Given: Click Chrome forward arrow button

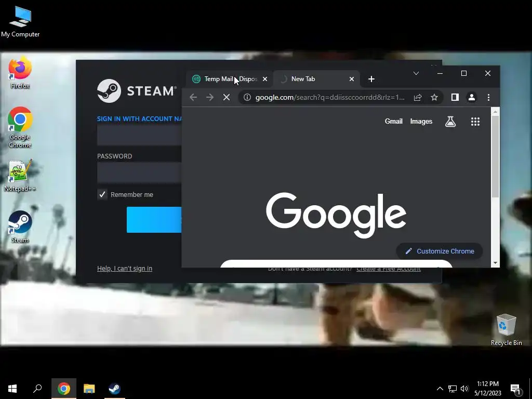Looking at the screenshot, I should (x=210, y=97).
